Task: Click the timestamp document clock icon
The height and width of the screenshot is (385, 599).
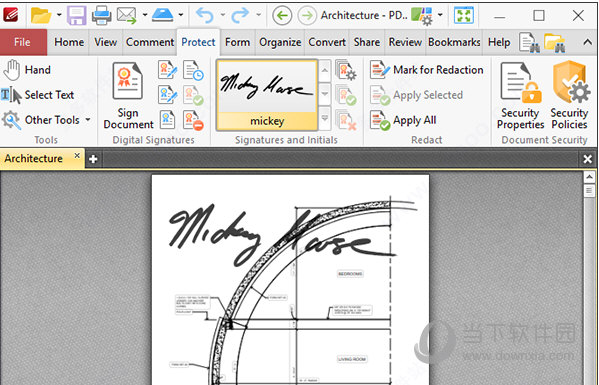Action: tap(193, 70)
